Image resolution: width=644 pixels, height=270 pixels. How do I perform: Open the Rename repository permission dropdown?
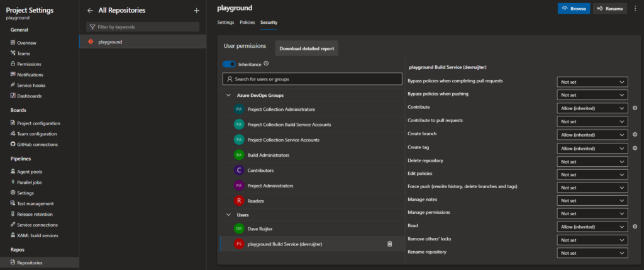click(x=592, y=253)
